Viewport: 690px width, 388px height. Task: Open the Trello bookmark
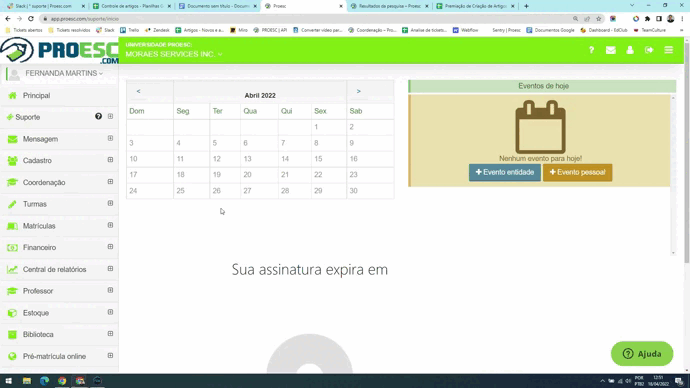(130, 30)
